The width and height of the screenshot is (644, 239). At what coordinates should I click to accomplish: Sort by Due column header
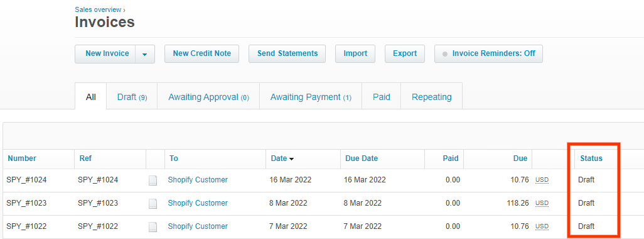tap(520, 158)
